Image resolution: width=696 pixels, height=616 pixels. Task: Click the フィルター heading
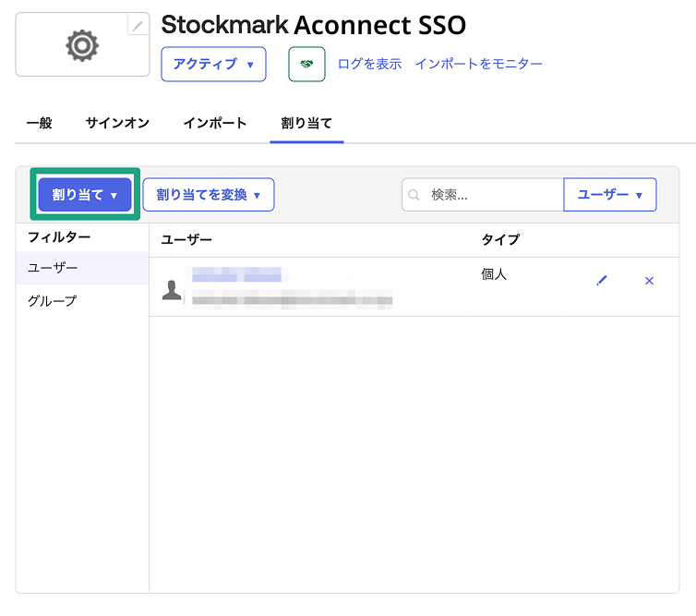point(59,237)
